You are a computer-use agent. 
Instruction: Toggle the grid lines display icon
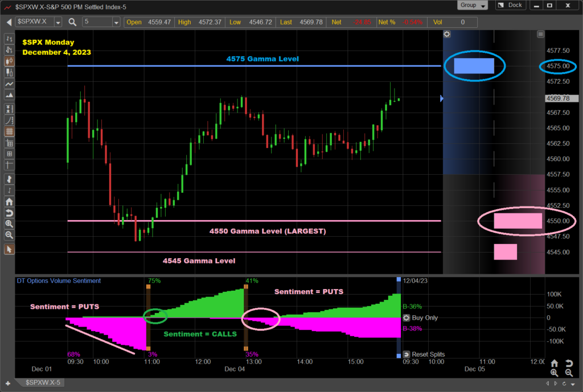[9, 131]
